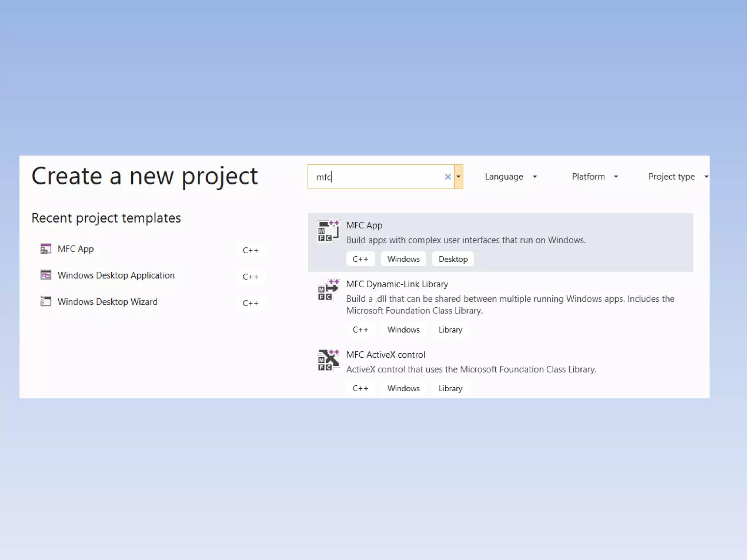Select the MFC App result title
Screen dimensions: 747x560
[364, 225]
